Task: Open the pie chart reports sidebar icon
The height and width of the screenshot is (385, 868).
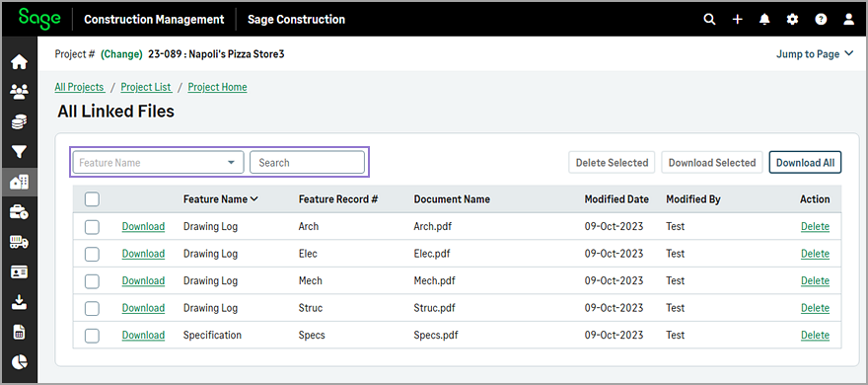Action: point(20,361)
